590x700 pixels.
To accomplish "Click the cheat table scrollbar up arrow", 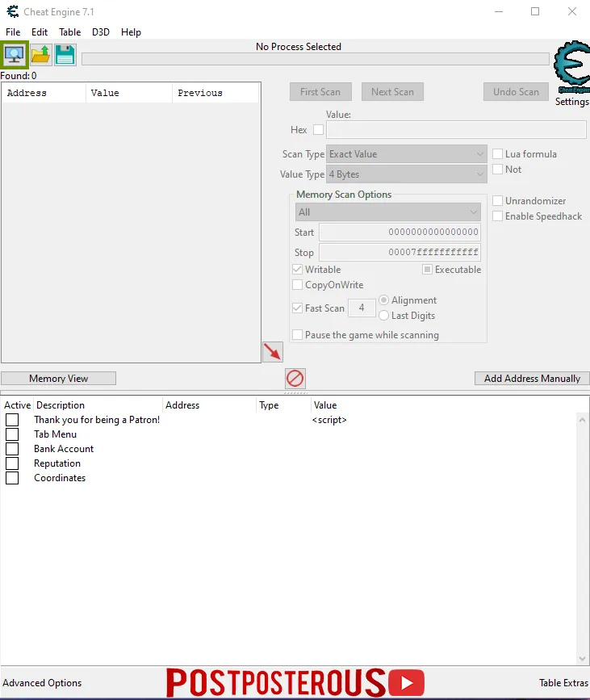I will click(x=582, y=420).
